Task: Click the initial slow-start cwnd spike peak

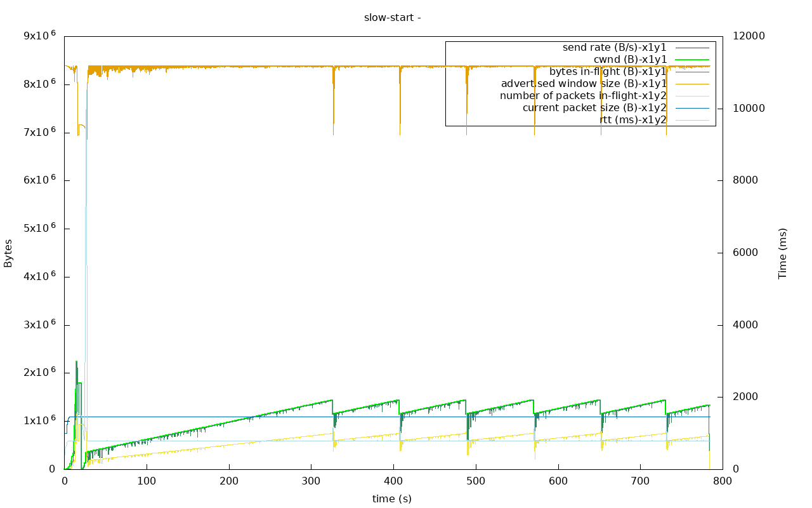Action: 76,363
